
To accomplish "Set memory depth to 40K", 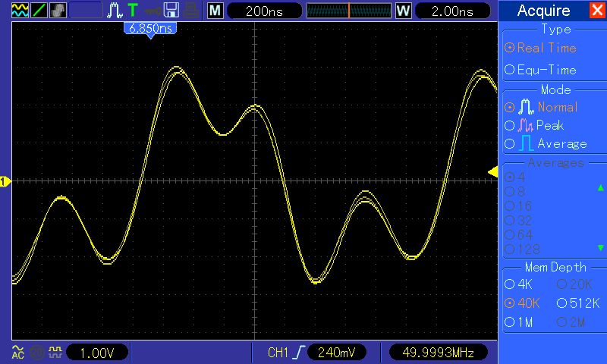I will click(522, 303).
